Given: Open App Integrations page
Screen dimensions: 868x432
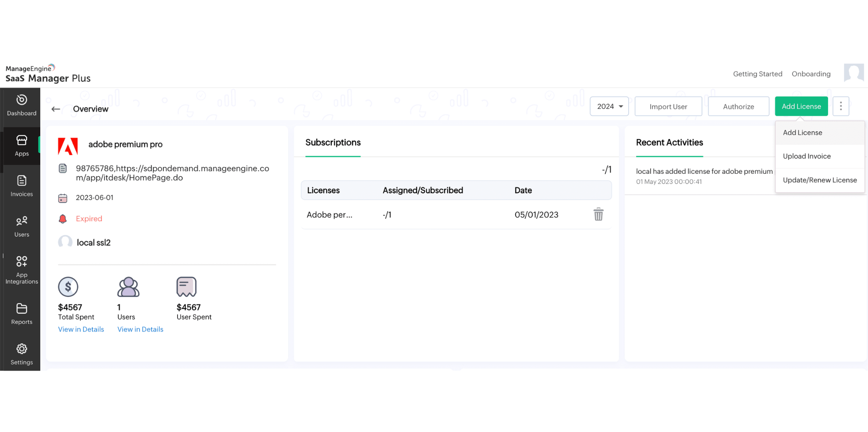Looking at the screenshot, I should pyautogui.click(x=22, y=270).
